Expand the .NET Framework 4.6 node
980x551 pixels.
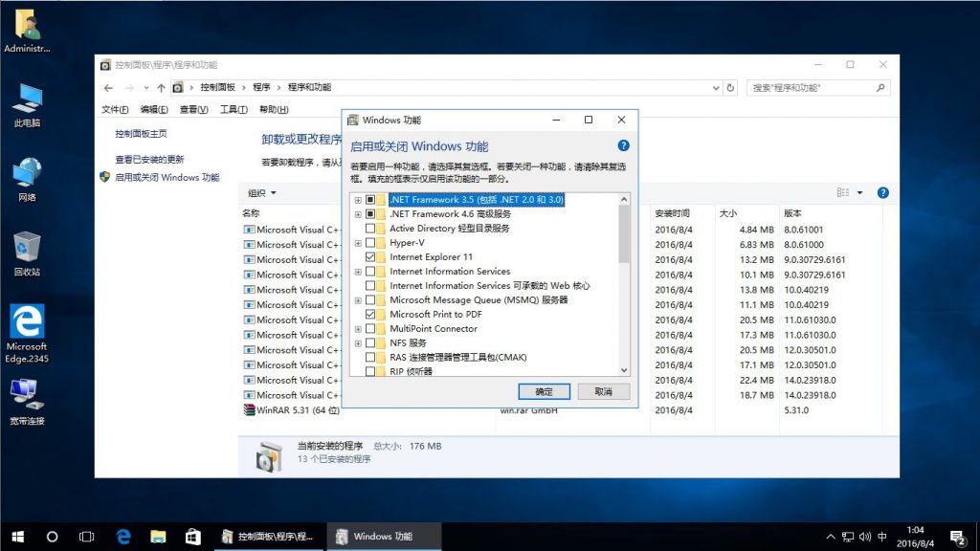pyautogui.click(x=358, y=215)
